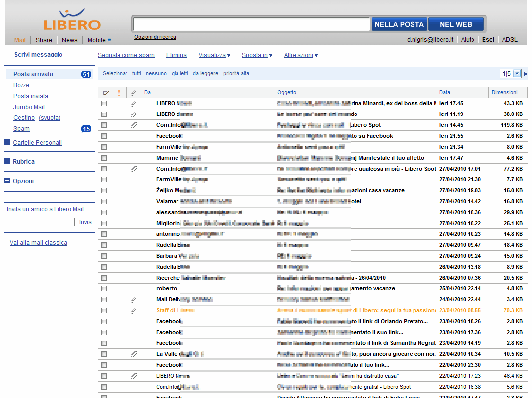Sort by the priority exclamation column header
Screen dimensions: 532x398
(119, 93)
